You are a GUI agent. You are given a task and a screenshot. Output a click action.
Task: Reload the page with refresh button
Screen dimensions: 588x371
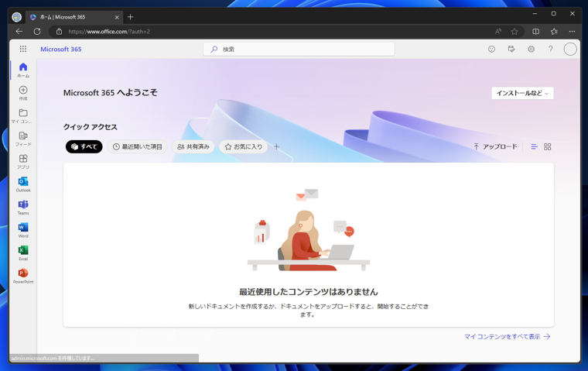pyautogui.click(x=37, y=32)
